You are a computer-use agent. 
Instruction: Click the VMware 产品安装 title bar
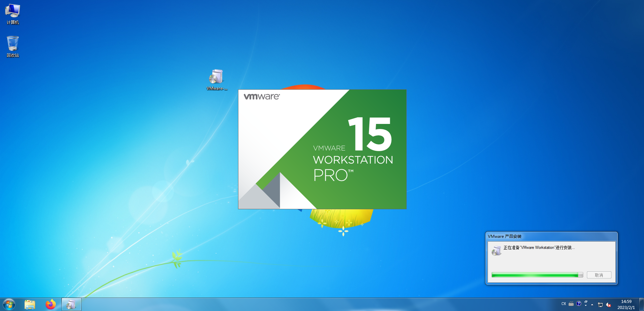pyautogui.click(x=551, y=236)
